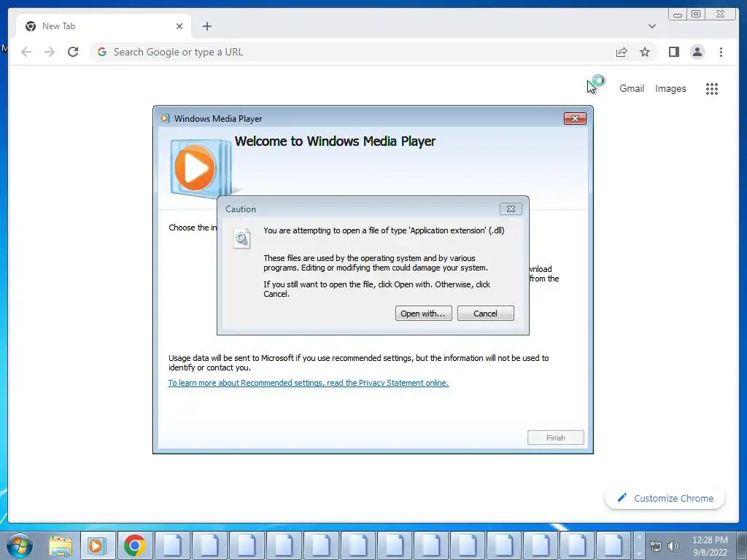
Task: Expand the tab search chevron
Action: (651, 26)
